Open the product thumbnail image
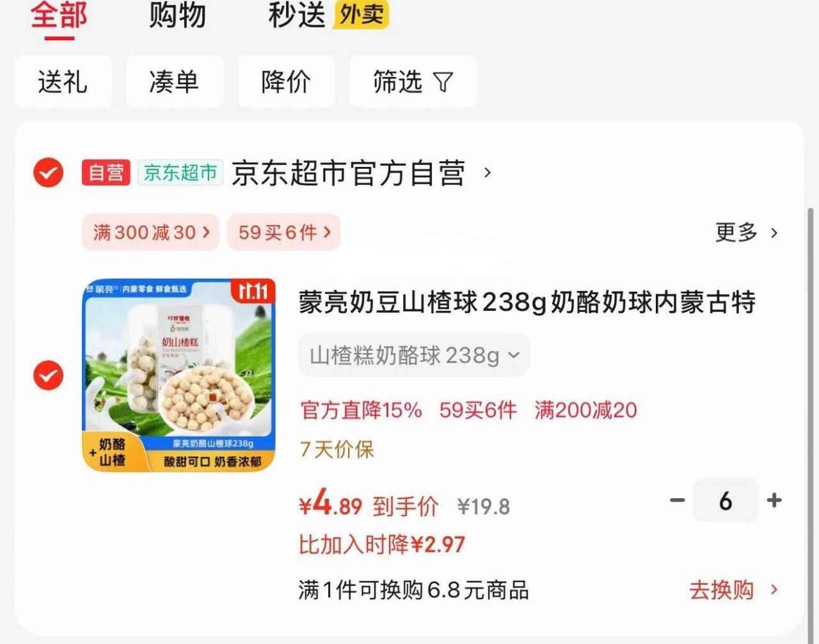 (179, 375)
